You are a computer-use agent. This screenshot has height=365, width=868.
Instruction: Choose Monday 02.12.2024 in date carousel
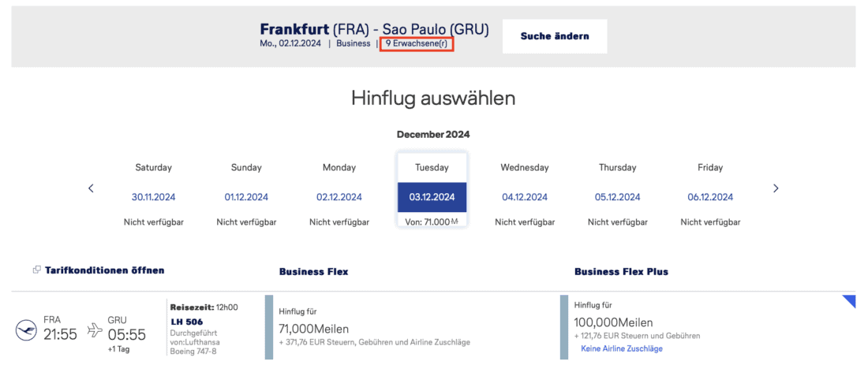339,197
